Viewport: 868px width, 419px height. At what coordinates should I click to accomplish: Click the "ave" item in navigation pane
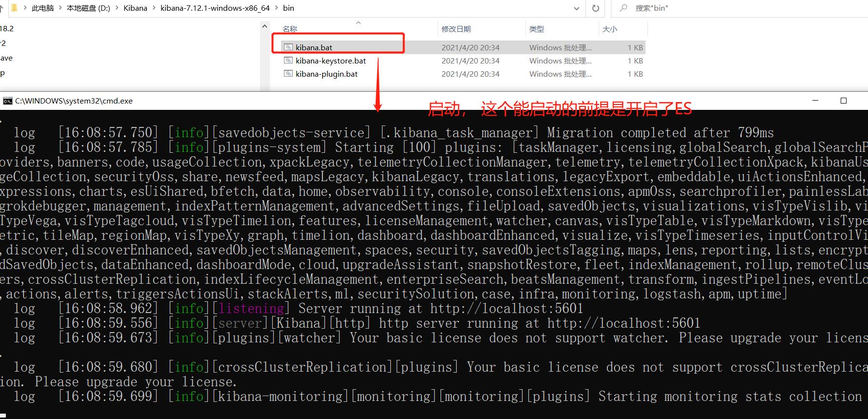pos(6,58)
